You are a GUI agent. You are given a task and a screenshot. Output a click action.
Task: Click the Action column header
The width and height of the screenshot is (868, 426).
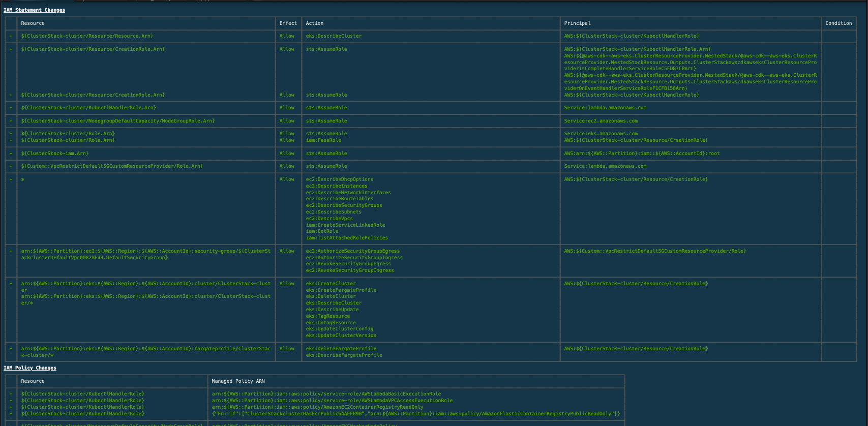314,23
